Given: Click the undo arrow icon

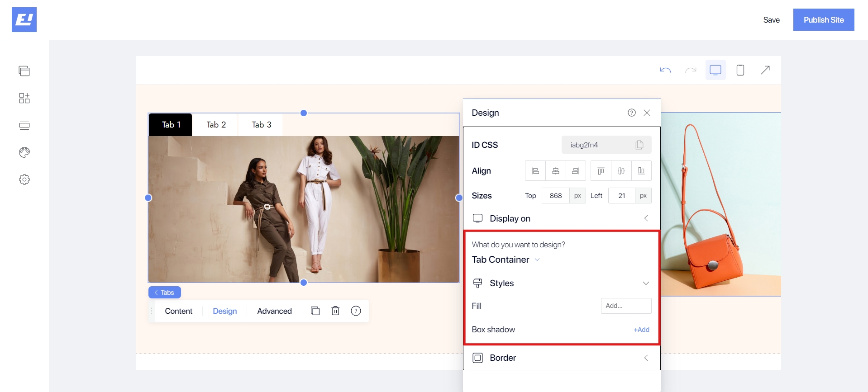Looking at the screenshot, I should (x=665, y=70).
